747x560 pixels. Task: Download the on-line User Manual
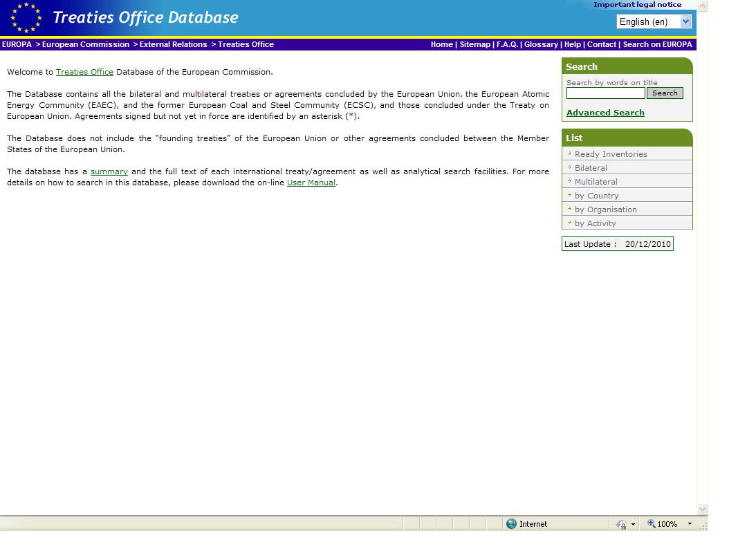(x=311, y=183)
